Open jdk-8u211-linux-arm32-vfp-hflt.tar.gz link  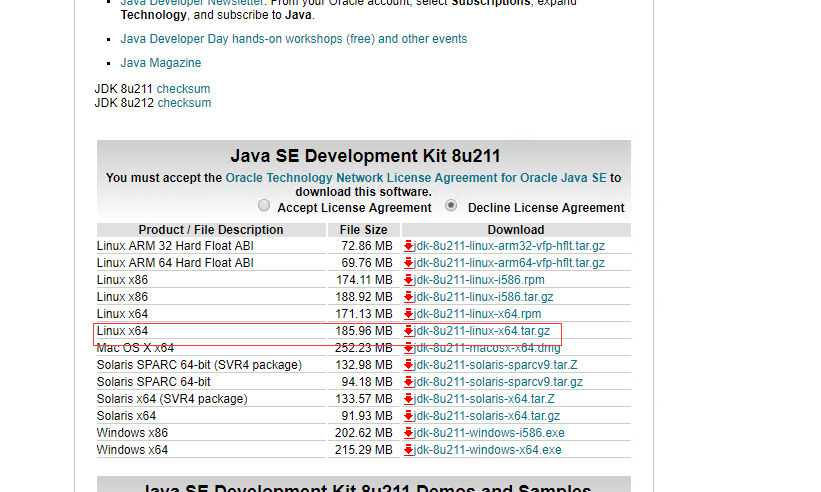click(x=509, y=246)
